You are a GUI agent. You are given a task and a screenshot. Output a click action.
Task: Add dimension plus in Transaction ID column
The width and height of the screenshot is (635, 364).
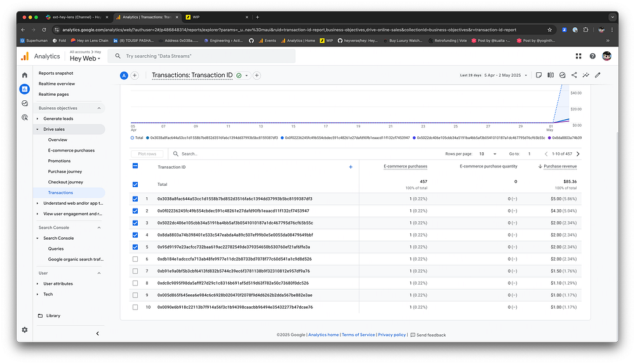pos(351,167)
